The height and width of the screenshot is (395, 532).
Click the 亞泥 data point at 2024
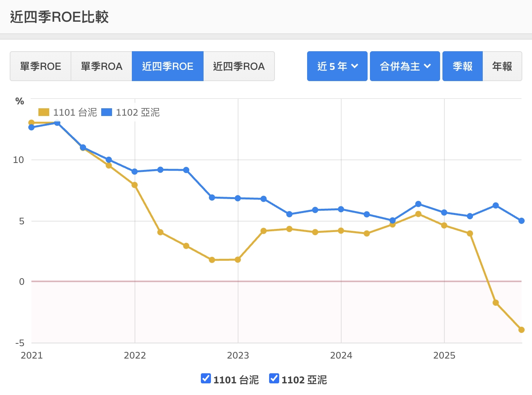point(341,209)
